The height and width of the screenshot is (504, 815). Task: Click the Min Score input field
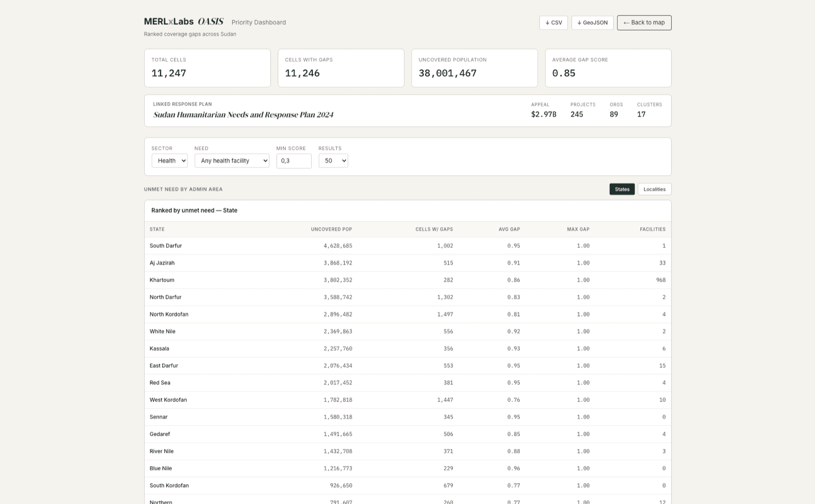point(294,161)
